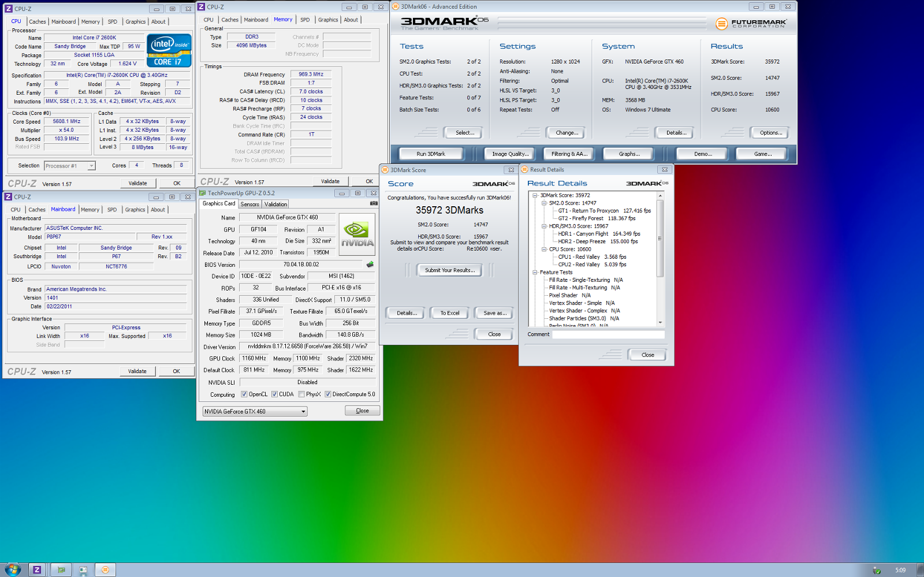Click the CPU-Z taskbar icon
This screenshot has width=924, height=577.
(37, 569)
